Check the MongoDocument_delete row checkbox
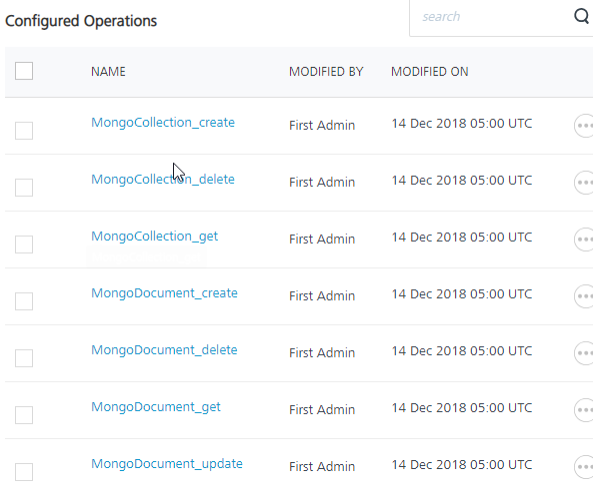The width and height of the screenshot is (593, 489). pos(24,358)
